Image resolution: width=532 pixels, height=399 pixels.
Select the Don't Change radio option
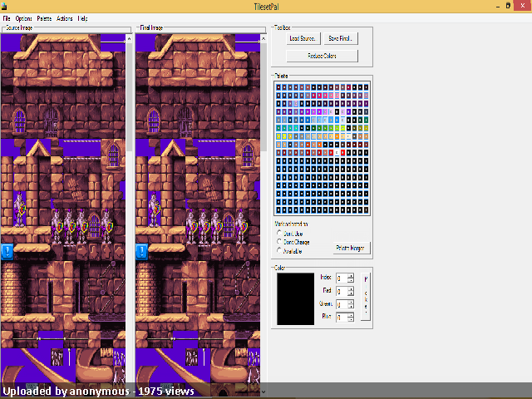click(279, 242)
